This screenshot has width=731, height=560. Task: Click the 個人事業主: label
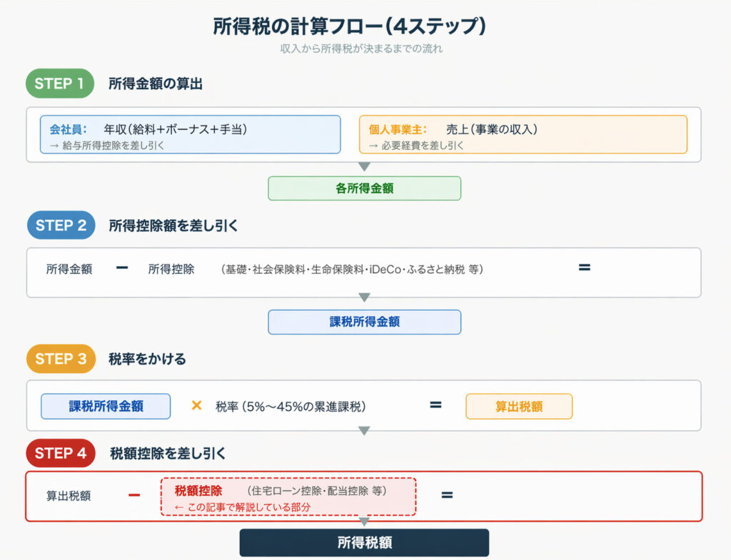pos(398,130)
